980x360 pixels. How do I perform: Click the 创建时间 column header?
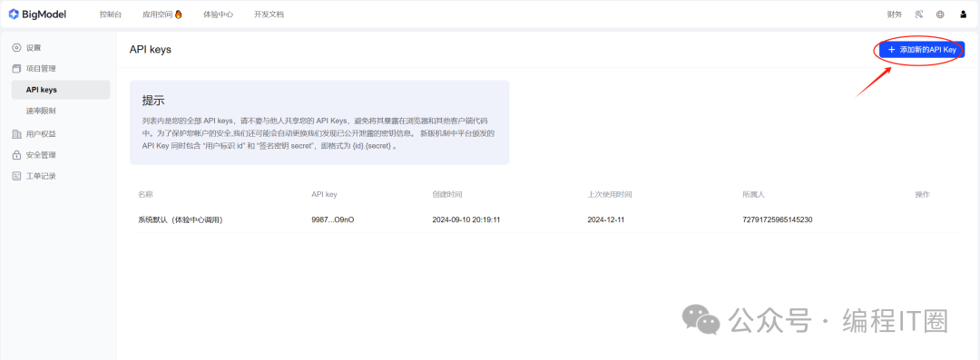click(x=446, y=194)
